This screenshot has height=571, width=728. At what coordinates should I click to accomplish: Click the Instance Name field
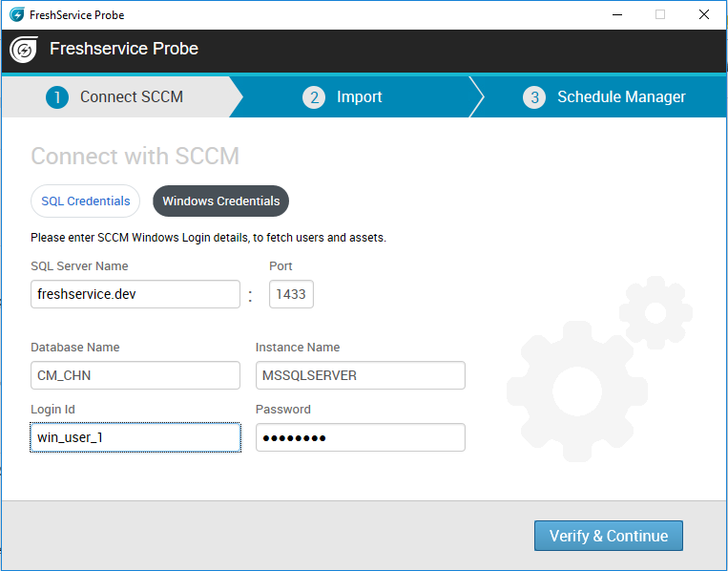(361, 375)
